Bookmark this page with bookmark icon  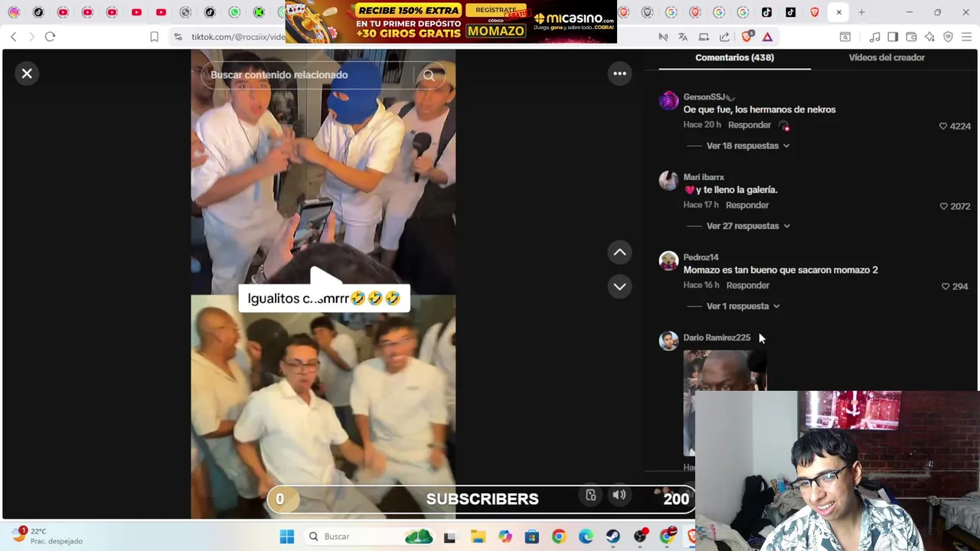154,37
